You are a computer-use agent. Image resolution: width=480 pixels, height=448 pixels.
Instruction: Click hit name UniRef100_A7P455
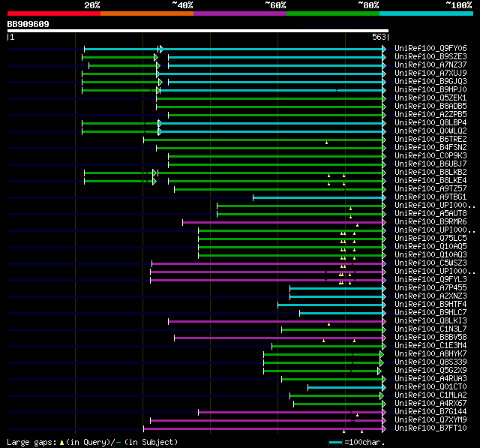pyautogui.click(x=430, y=288)
